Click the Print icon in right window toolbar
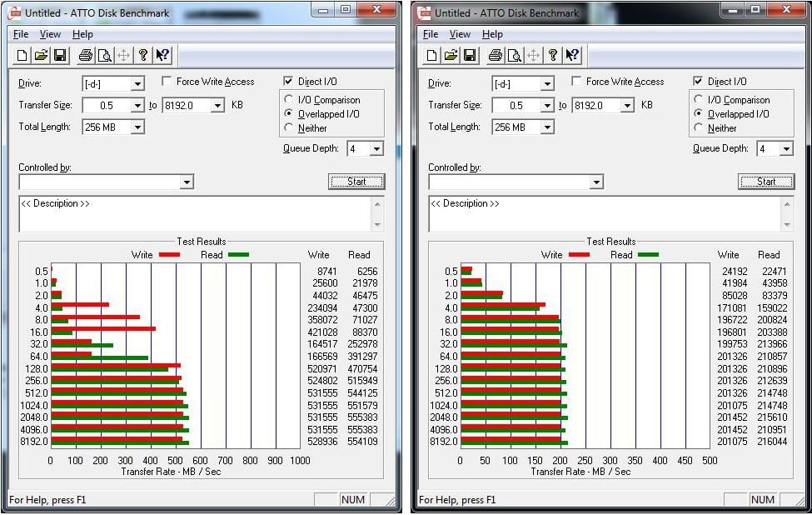Screen dimensions: 812x515 (494, 56)
